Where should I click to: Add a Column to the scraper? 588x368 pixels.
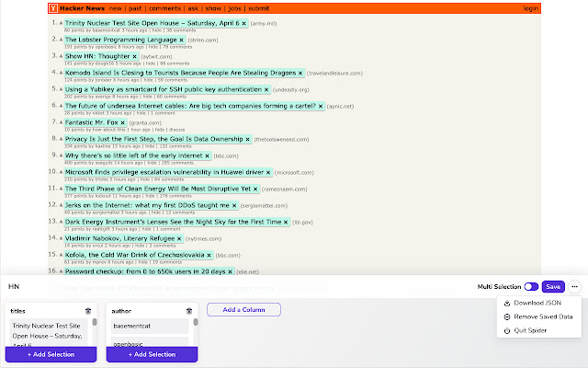tap(243, 310)
